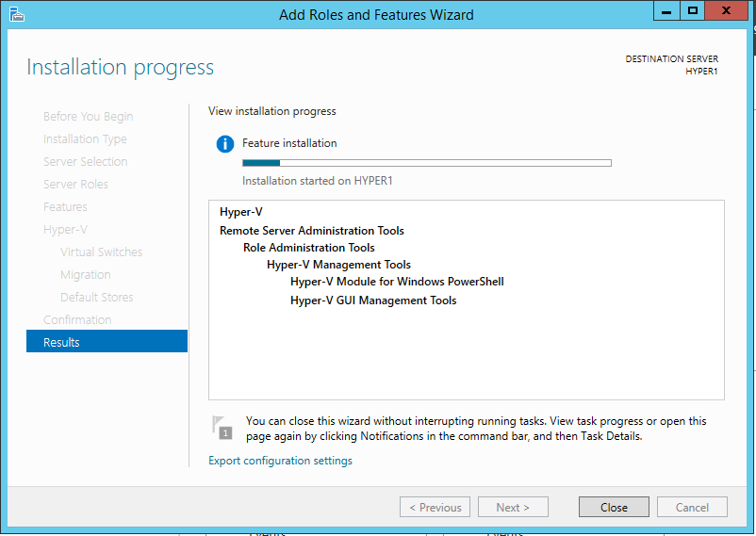This screenshot has height=536, width=756.
Task: Go to Before You Begin step
Action: 89,117
